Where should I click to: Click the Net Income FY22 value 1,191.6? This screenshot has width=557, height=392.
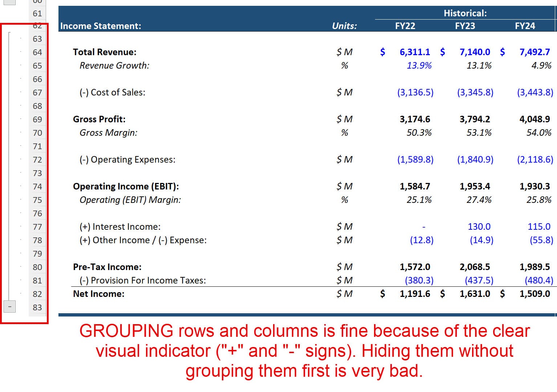click(415, 293)
